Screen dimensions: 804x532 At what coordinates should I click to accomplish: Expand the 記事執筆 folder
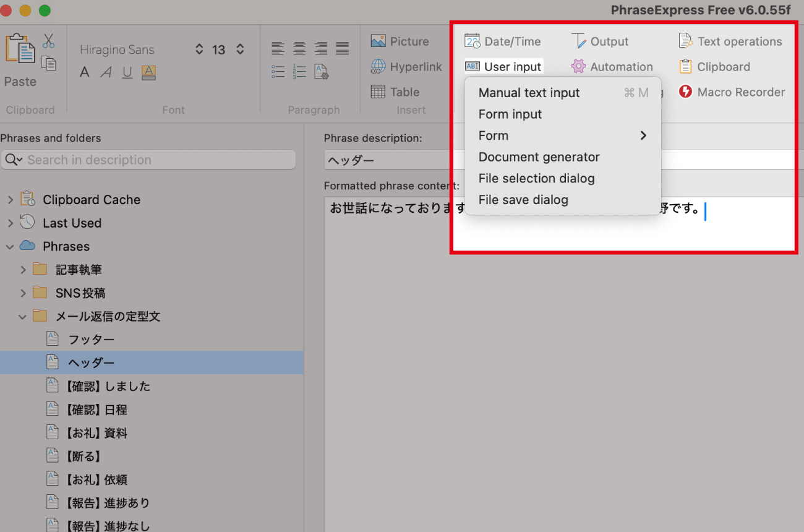point(23,270)
